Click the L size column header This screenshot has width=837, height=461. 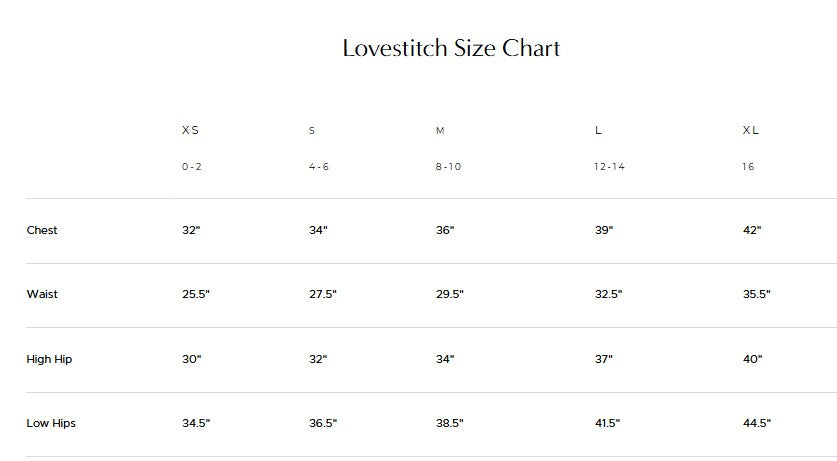(x=598, y=131)
